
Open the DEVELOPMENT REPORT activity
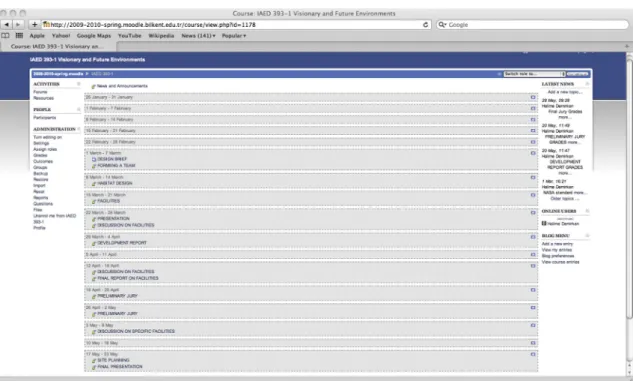tap(122, 243)
